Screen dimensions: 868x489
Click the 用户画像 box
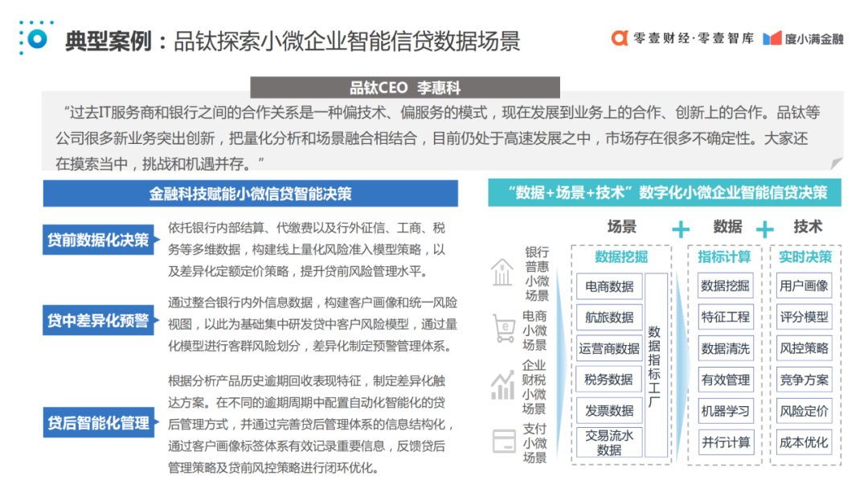click(x=804, y=286)
